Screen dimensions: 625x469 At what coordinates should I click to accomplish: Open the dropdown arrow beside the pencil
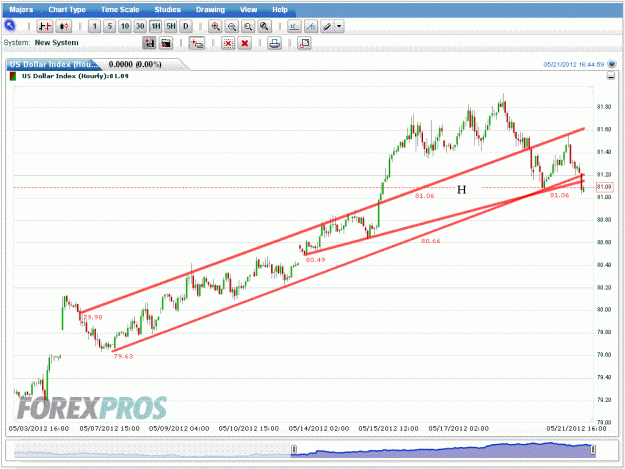(x=339, y=27)
